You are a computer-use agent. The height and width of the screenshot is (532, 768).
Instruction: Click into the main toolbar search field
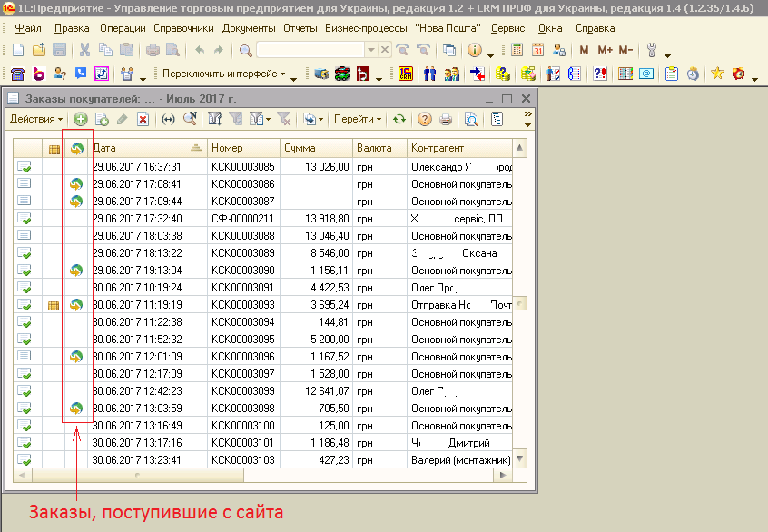[310, 49]
